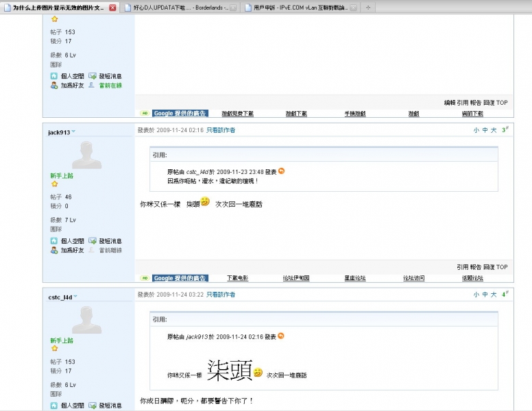Click the orange quote-source arrow in cstc_l4d's post
This screenshot has height=411, width=532.
[281, 336]
